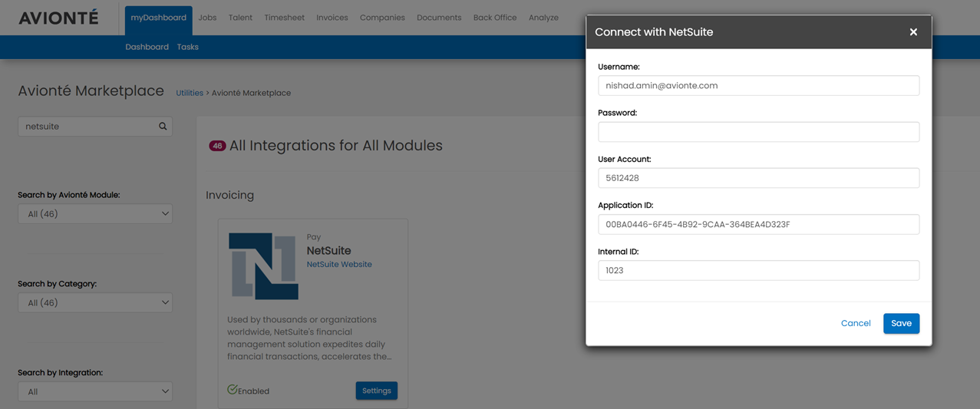Select the Back Office menu
This screenshot has width=980, height=409.
click(x=495, y=18)
